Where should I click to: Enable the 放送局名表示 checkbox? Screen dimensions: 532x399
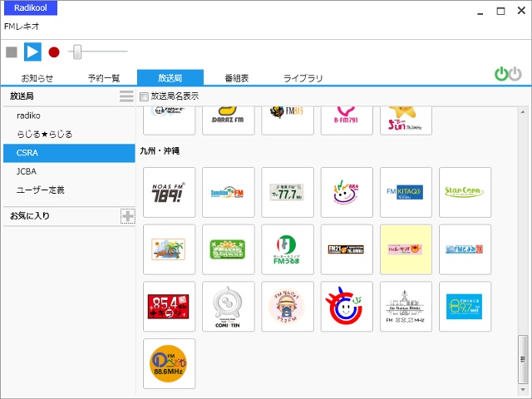[x=144, y=96]
